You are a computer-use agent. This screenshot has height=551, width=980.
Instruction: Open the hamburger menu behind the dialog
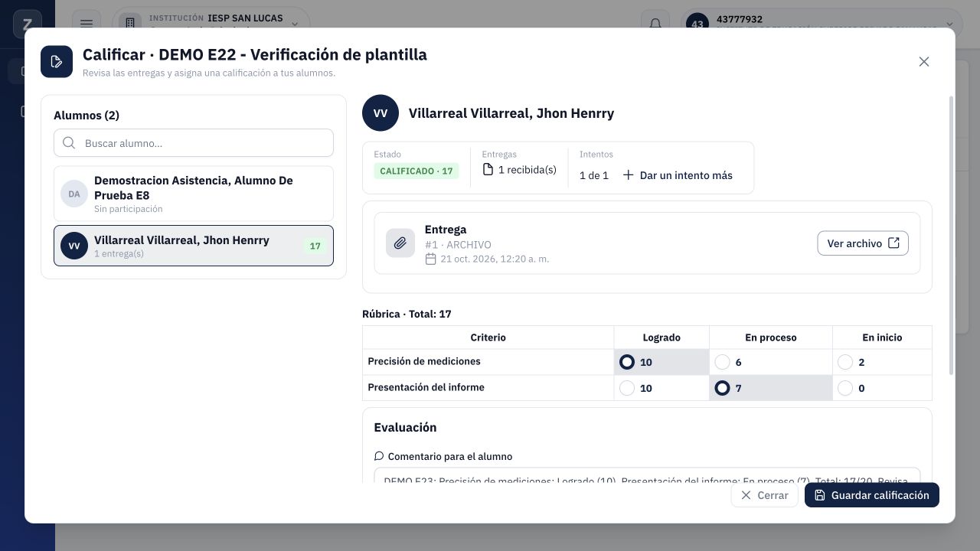point(87,24)
